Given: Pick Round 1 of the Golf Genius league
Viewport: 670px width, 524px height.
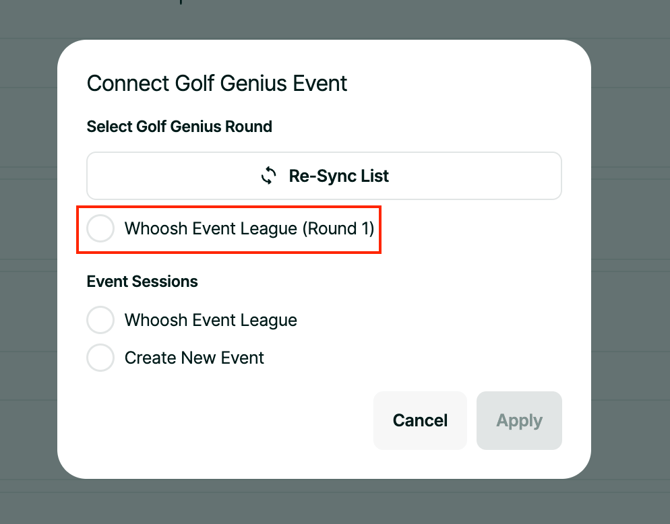Looking at the screenshot, I should [100, 228].
